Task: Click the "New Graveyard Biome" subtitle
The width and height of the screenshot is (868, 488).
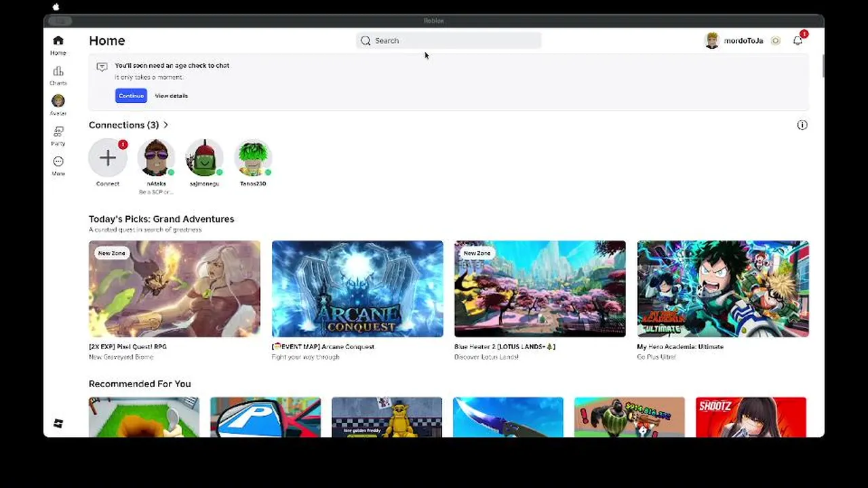Action: click(121, 357)
